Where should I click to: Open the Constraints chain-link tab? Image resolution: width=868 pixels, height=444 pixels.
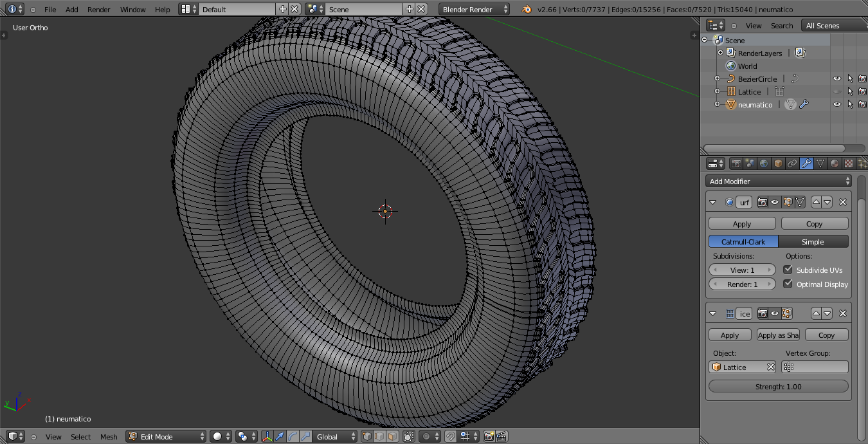(x=792, y=163)
